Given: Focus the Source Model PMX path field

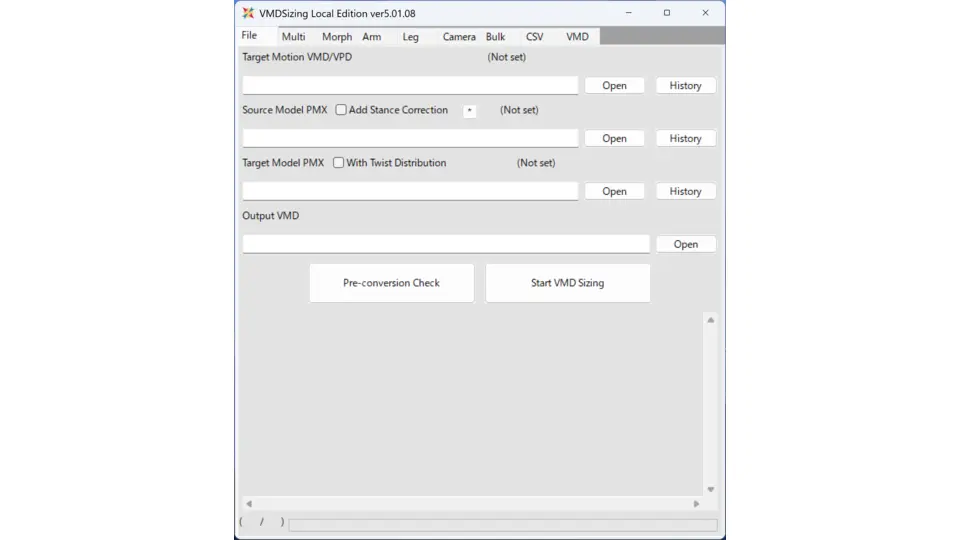Looking at the screenshot, I should pyautogui.click(x=410, y=138).
